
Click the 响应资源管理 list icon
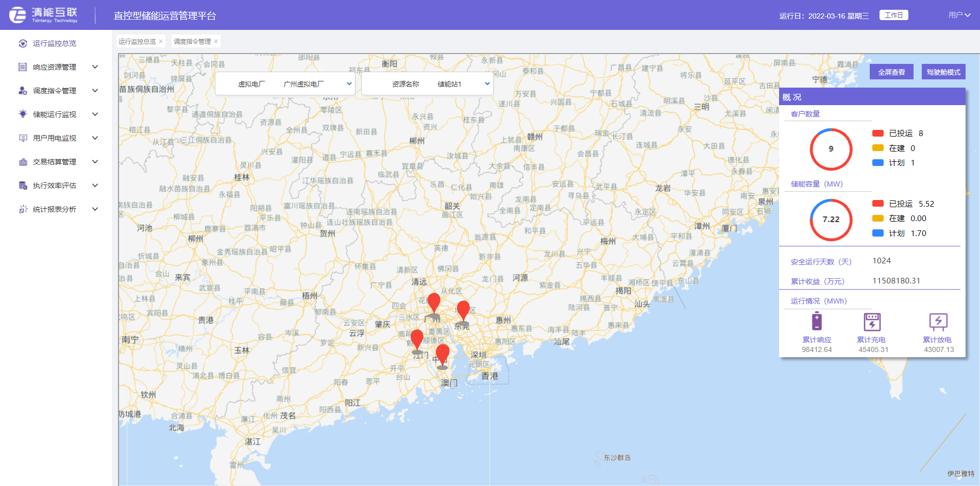(23, 67)
